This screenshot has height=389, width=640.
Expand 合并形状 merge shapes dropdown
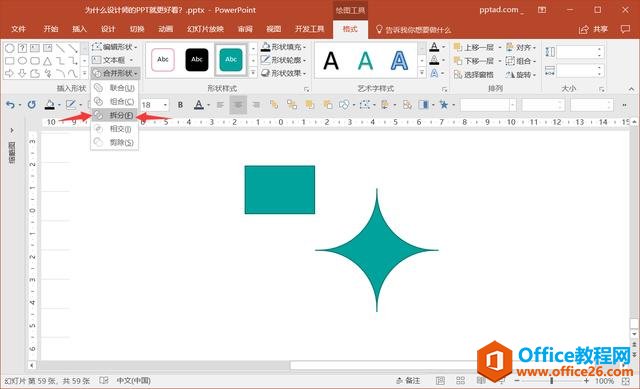pos(115,73)
